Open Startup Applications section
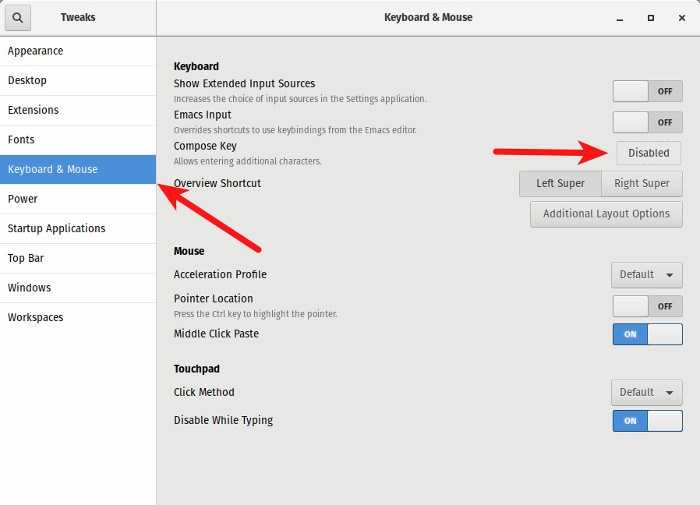Screen dimensions: 700x505 (78, 228)
